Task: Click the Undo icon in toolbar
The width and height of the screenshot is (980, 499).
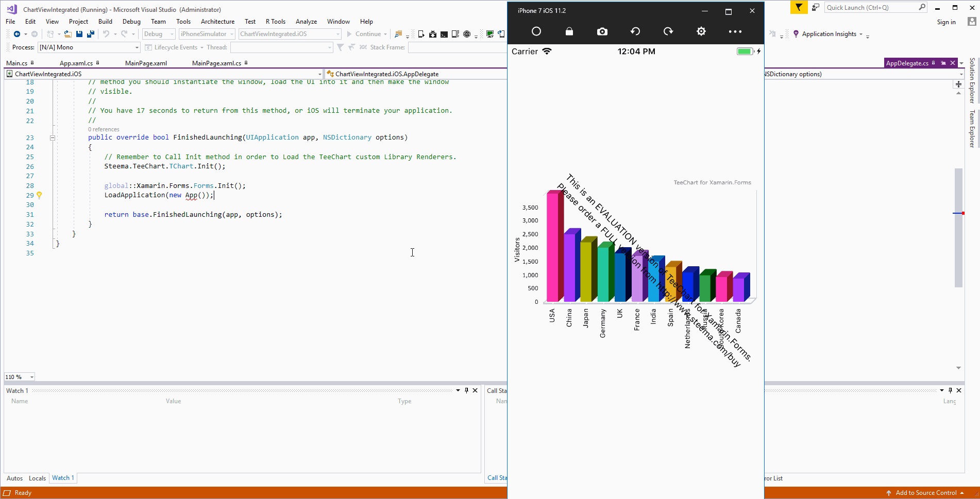Action: point(106,34)
